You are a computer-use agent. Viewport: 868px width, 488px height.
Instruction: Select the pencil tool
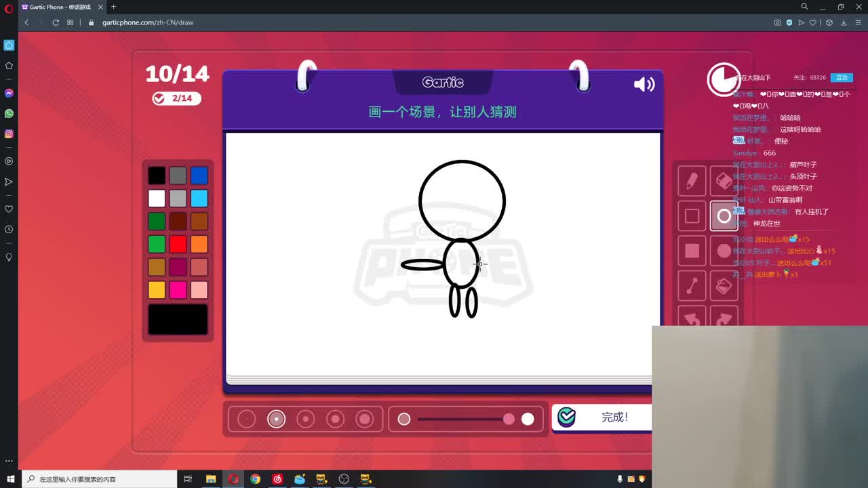coord(692,181)
